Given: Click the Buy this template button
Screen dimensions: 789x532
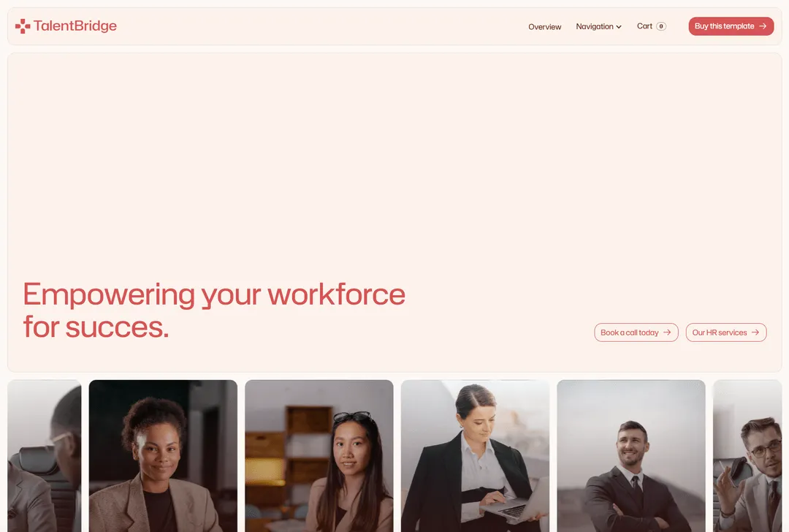Looking at the screenshot, I should click(731, 26).
